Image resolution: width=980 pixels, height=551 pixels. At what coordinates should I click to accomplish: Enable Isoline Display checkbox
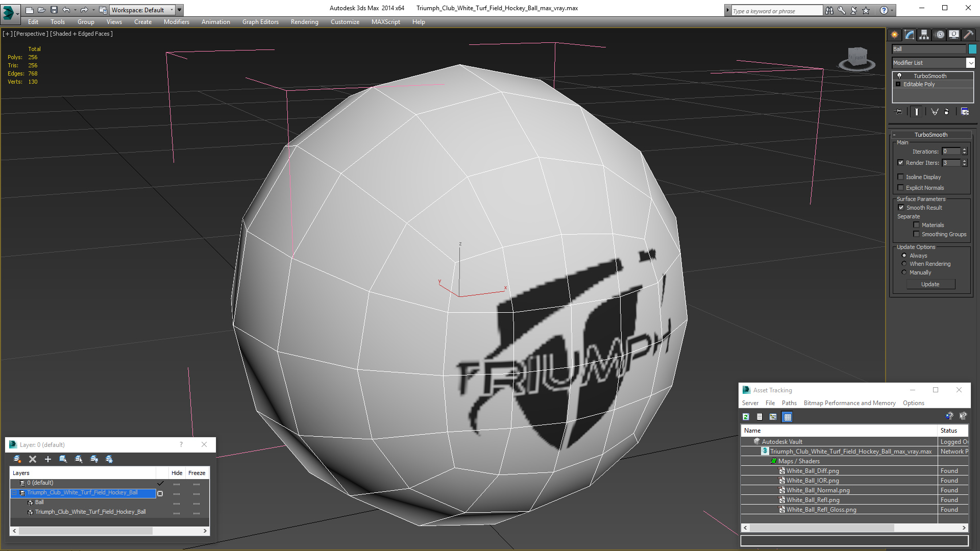click(x=901, y=177)
